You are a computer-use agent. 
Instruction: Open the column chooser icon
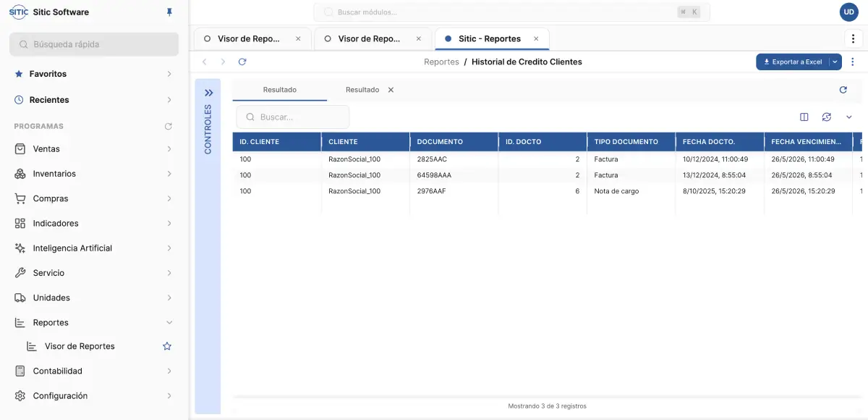[804, 117]
